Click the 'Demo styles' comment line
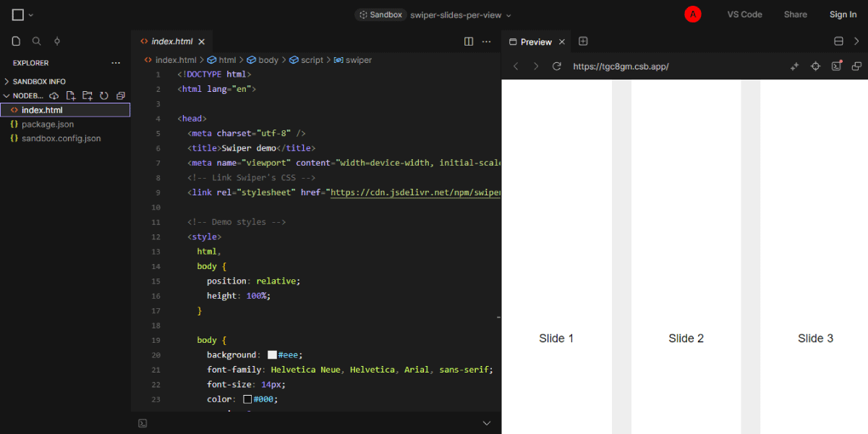Viewport: 868px width, 434px height. point(237,222)
